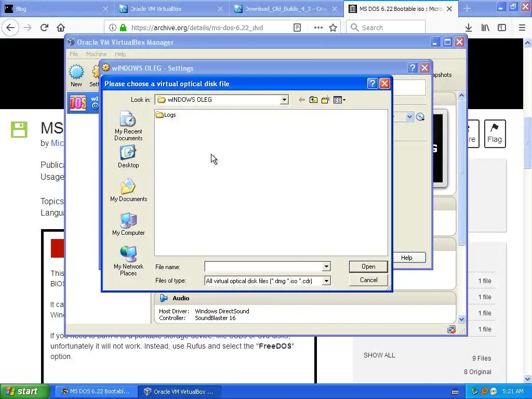The height and width of the screenshot is (399, 532).
Task: Reload the current page
Action: coord(45,28)
